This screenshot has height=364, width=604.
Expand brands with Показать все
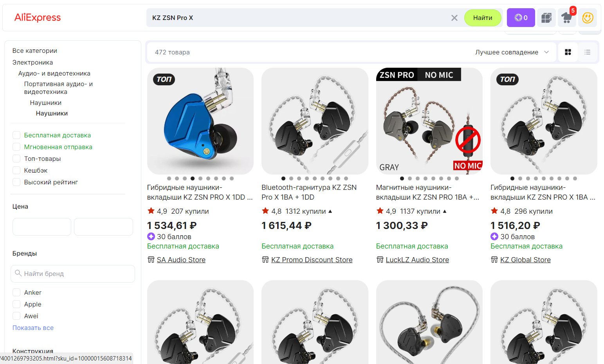[33, 328]
